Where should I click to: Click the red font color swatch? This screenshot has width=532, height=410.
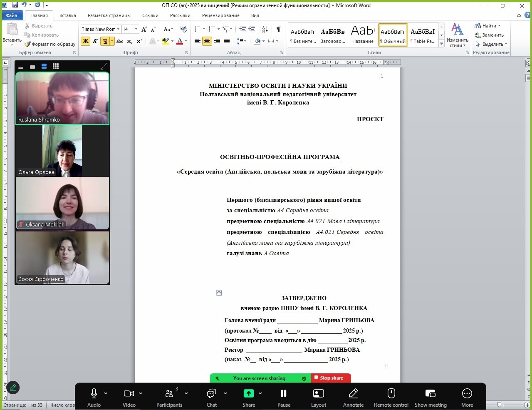pos(180,41)
